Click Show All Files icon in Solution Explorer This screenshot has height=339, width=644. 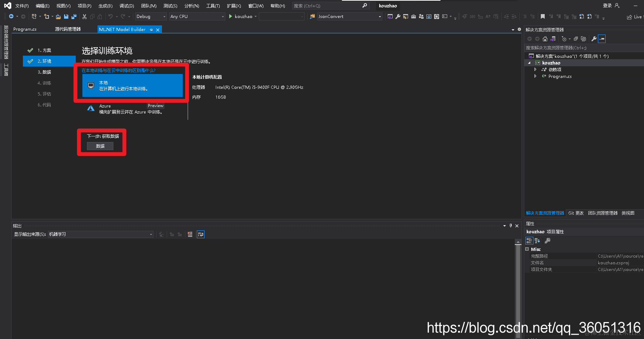[583, 39]
